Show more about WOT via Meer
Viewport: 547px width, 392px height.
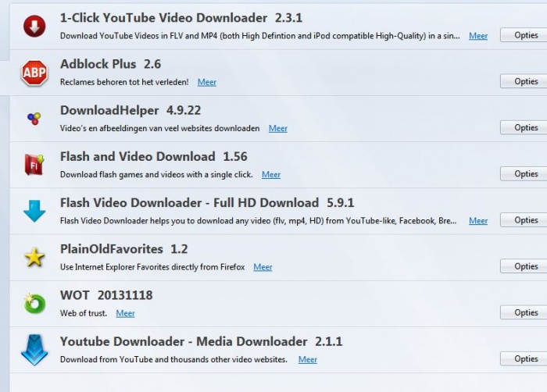pyautogui.click(x=125, y=313)
